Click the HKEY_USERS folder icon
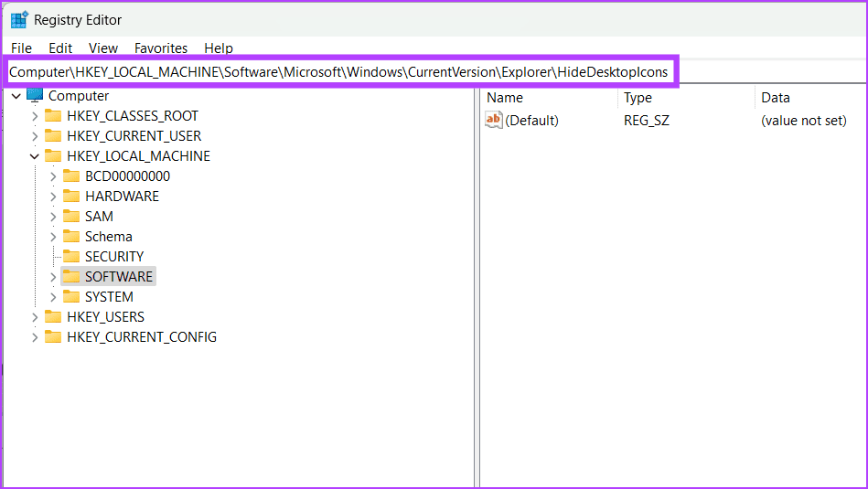 click(x=53, y=316)
